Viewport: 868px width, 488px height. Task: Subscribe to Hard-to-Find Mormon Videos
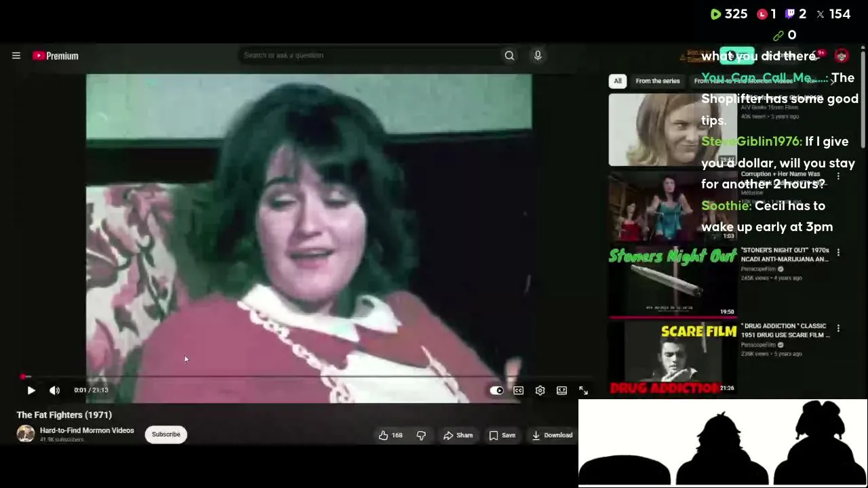(x=166, y=434)
